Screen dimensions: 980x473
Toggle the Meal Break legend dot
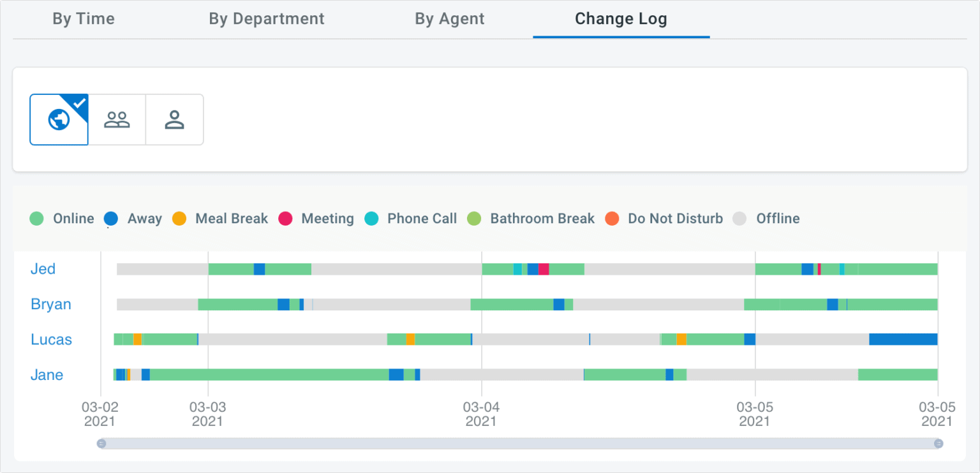[179, 219]
